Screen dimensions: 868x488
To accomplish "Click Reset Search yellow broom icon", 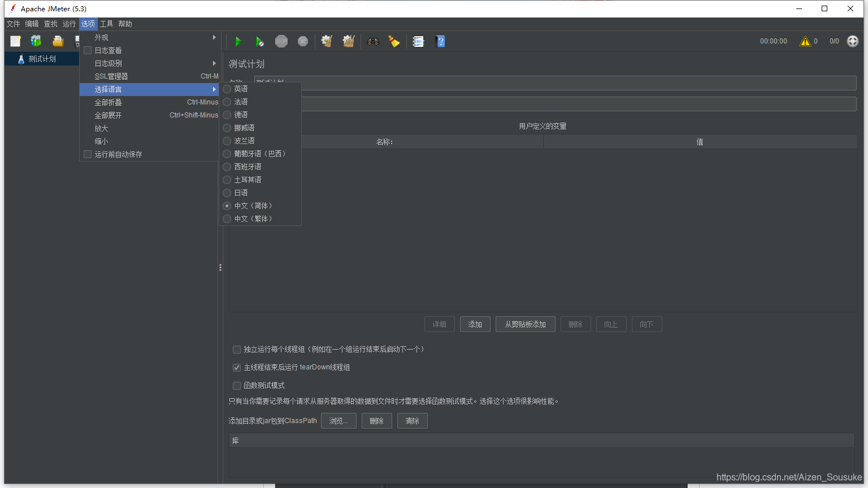I will click(394, 41).
